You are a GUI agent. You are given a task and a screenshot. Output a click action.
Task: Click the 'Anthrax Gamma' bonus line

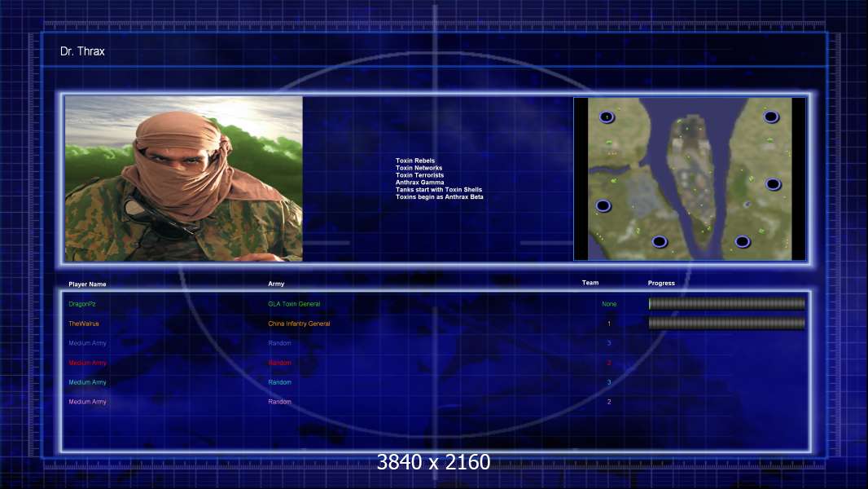(419, 183)
